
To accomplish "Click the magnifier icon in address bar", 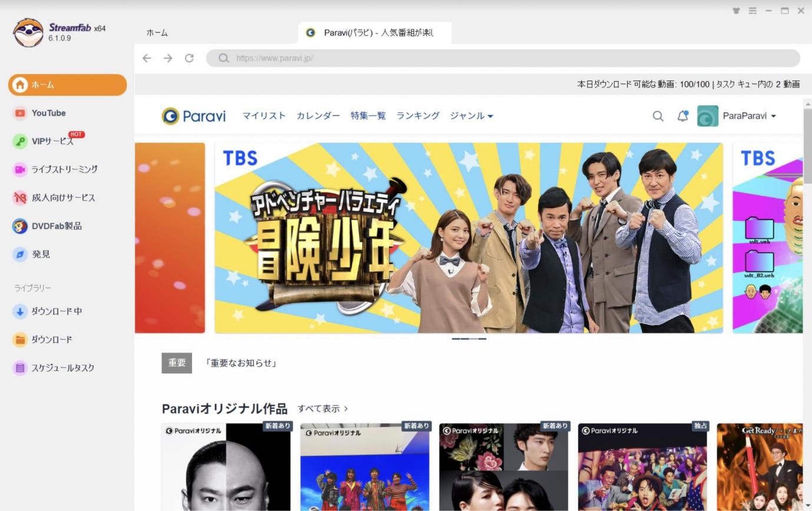I will click(224, 58).
